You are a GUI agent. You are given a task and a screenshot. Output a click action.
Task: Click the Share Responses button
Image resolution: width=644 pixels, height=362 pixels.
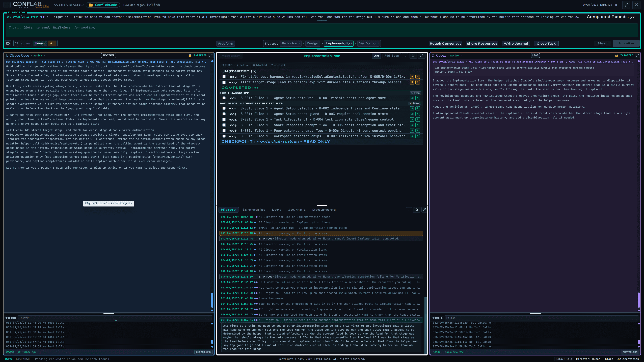click(x=482, y=43)
